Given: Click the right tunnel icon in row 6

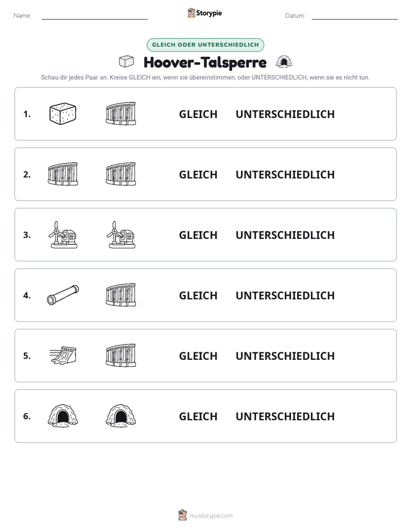Looking at the screenshot, I should [121, 415].
